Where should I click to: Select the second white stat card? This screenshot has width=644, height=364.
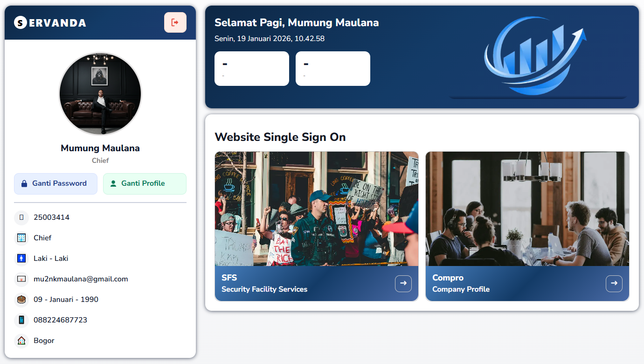point(332,69)
